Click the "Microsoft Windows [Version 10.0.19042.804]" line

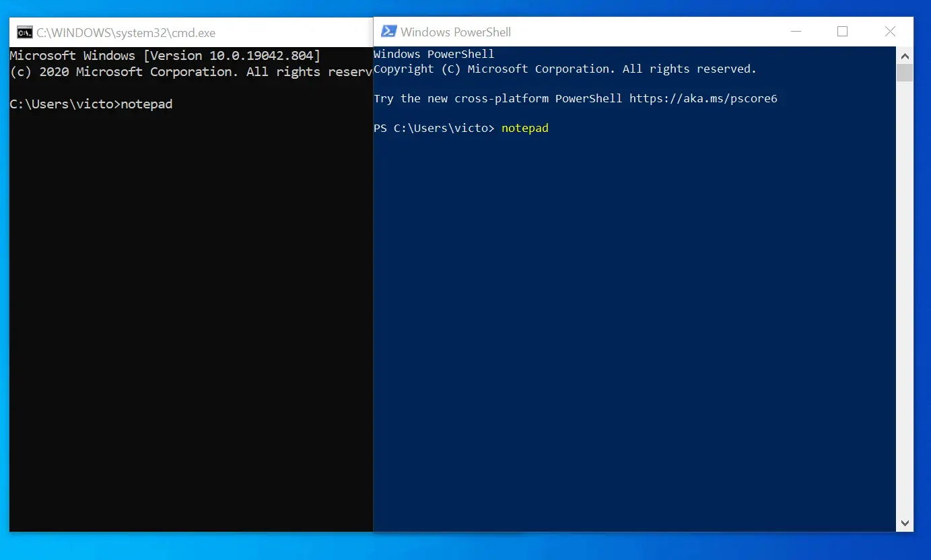tap(165, 56)
